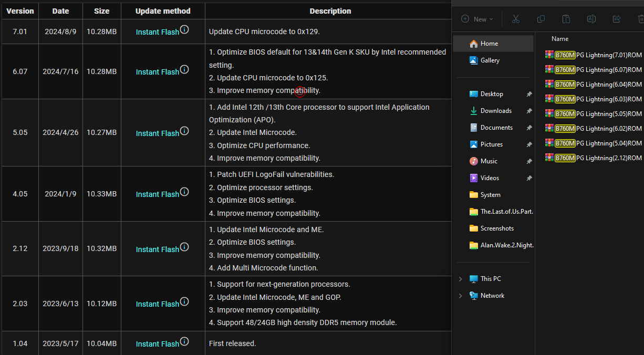
Task: Open Instant Flash link for version 2.03
Action: pos(158,304)
